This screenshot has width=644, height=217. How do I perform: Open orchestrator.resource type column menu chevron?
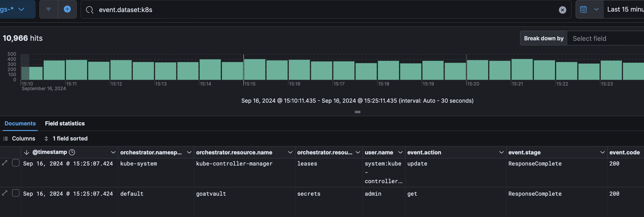(x=358, y=152)
